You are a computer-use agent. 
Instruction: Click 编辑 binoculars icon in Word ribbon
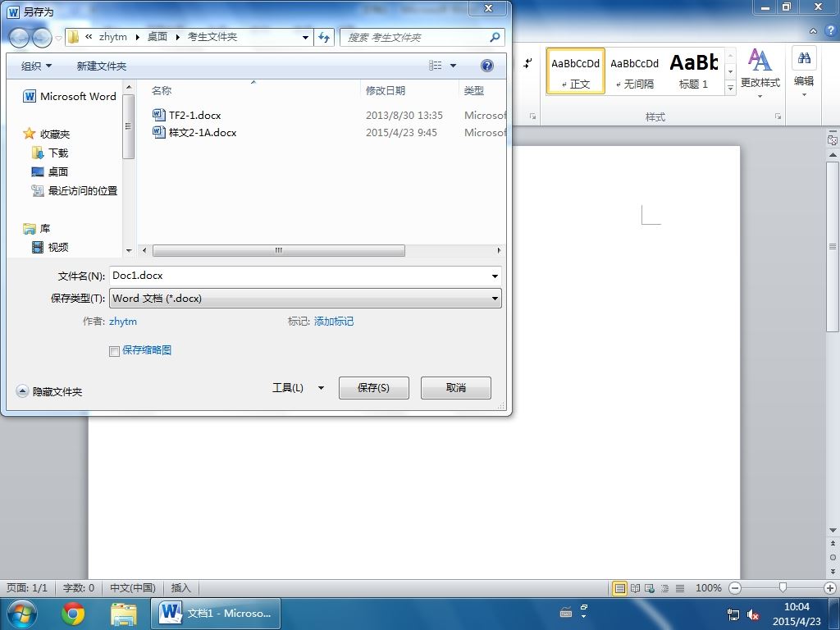click(x=804, y=58)
